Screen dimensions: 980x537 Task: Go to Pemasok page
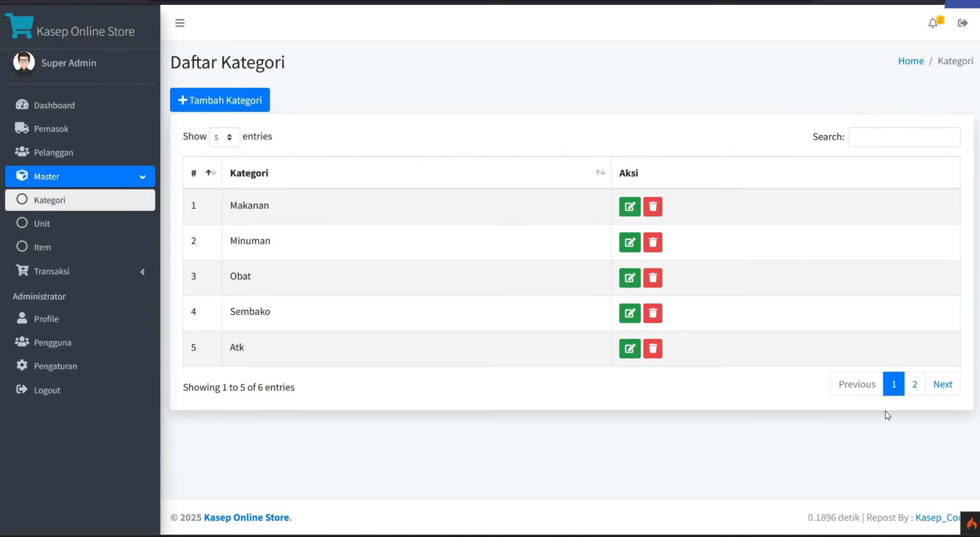[80, 129]
